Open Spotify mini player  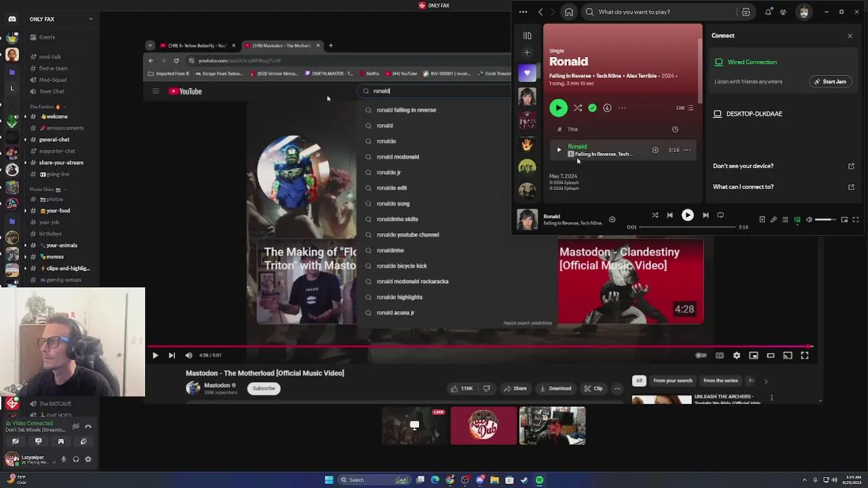[x=844, y=220]
